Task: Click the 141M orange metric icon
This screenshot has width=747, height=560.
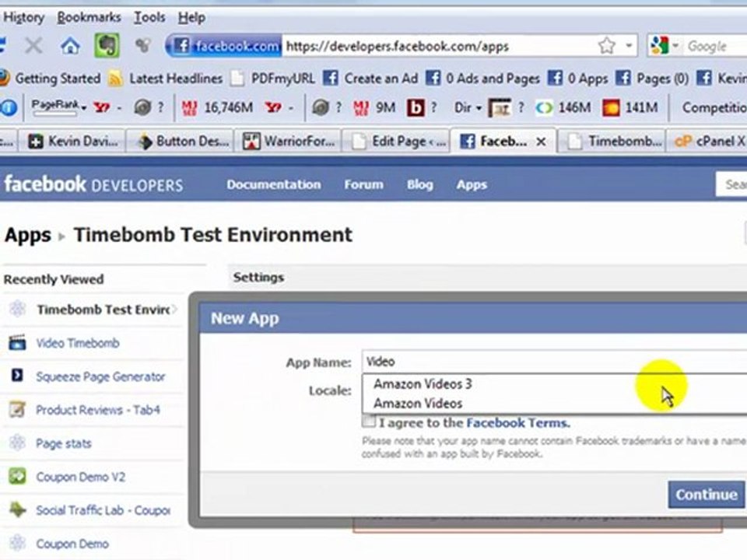Action: [x=612, y=107]
